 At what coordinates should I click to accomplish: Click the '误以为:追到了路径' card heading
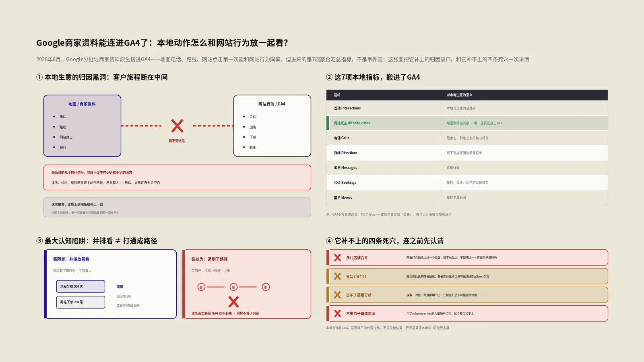pos(210,259)
